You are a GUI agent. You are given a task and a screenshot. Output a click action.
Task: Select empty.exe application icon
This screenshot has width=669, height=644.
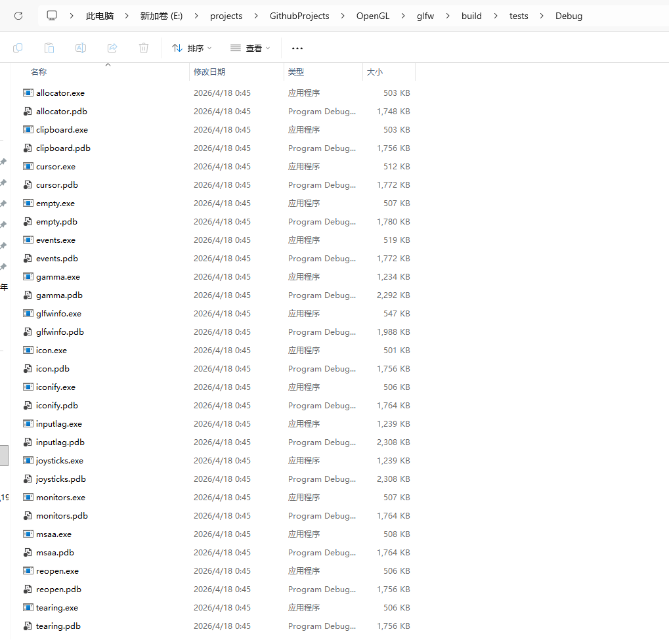[28, 204]
